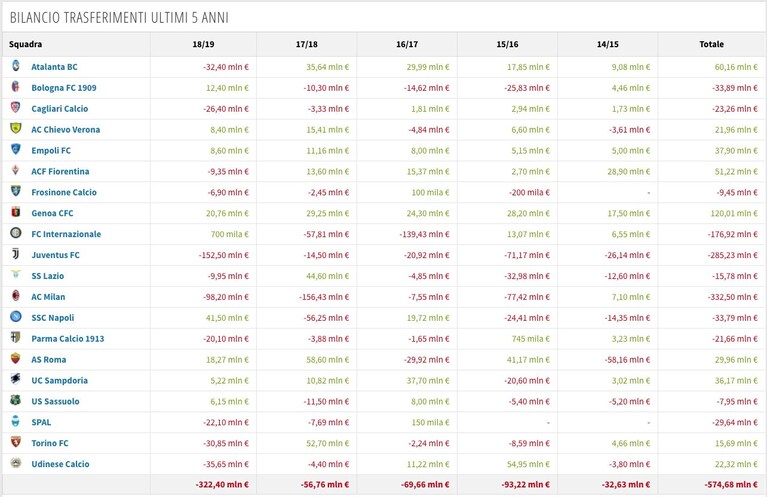The height and width of the screenshot is (497, 767).
Task: Select AC Milan total -332,50 mln €
Action: coord(733,297)
